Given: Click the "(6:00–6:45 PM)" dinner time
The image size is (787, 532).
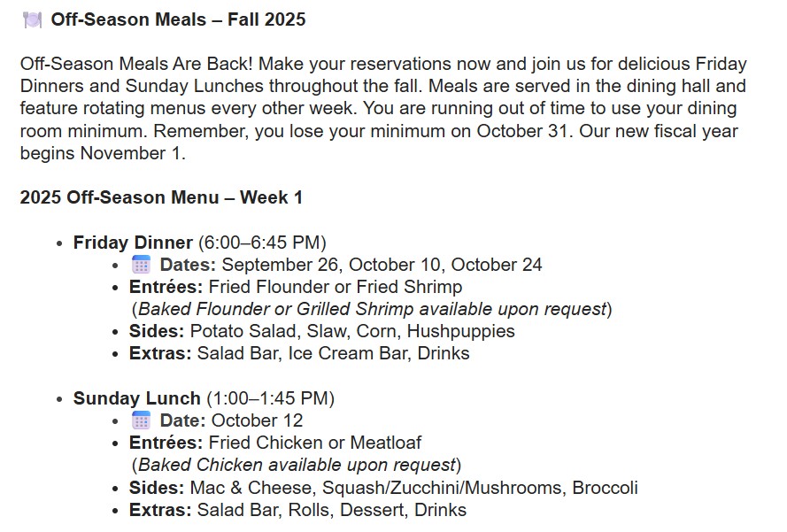Looking at the screenshot, I should click(x=262, y=243).
